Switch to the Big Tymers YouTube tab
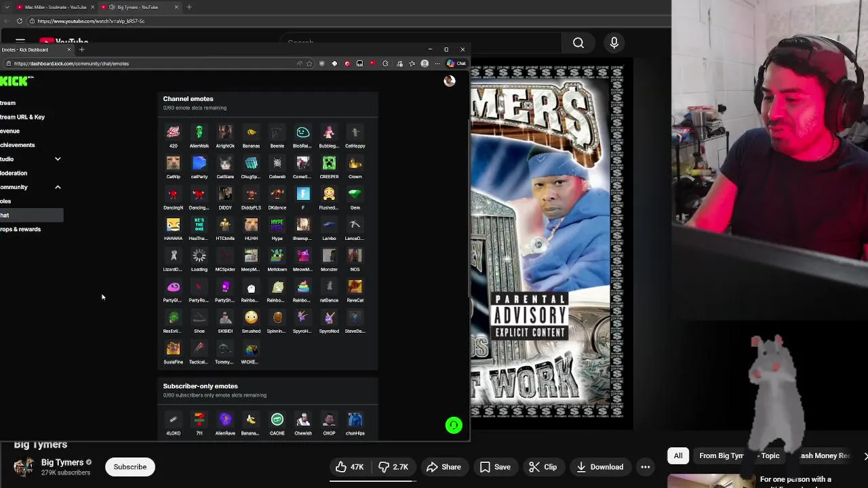The width and height of the screenshot is (868, 488). click(x=138, y=7)
